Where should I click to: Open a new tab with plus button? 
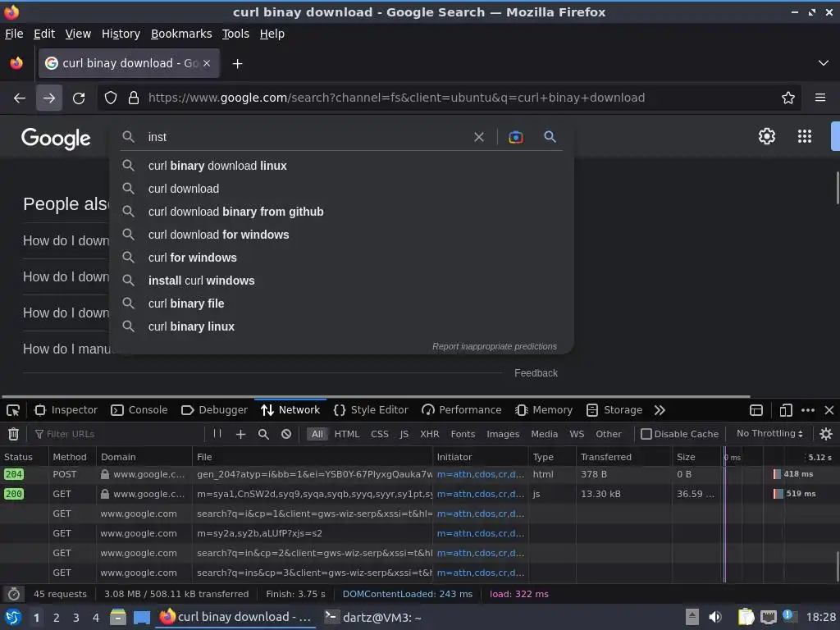(237, 64)
